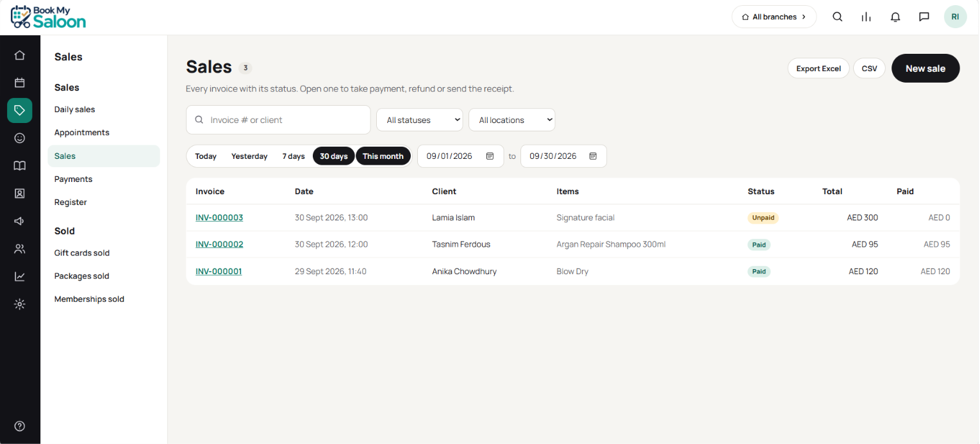Open the bar chart stats icon in the top bar

(866, 17)
